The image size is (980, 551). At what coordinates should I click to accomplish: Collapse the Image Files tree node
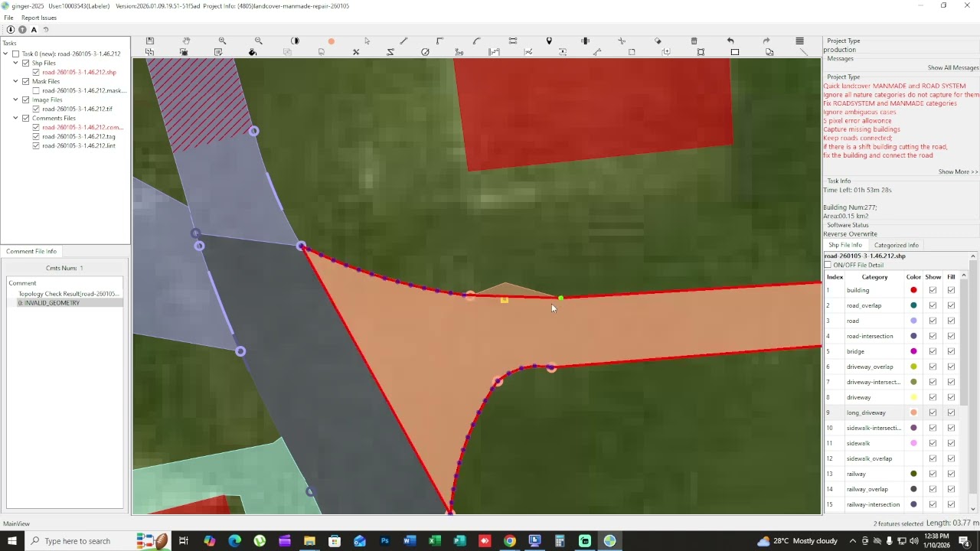click(15, 99)
